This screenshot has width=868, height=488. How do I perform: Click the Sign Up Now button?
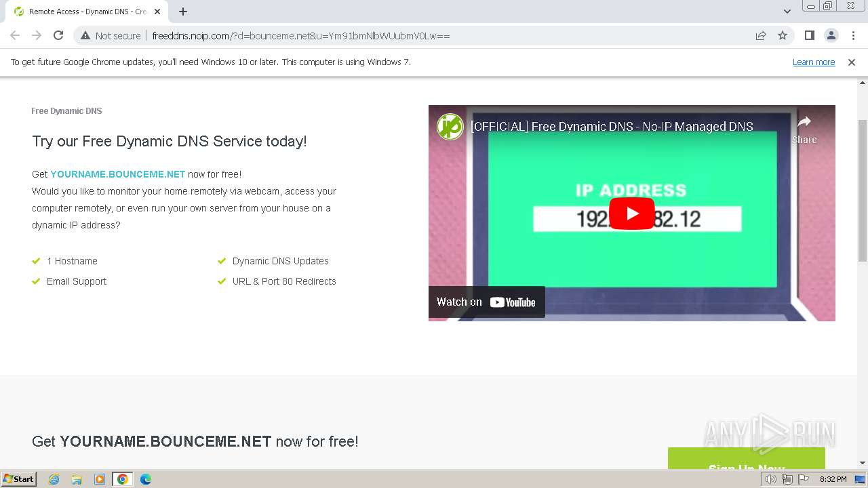[x=747, y=458]
